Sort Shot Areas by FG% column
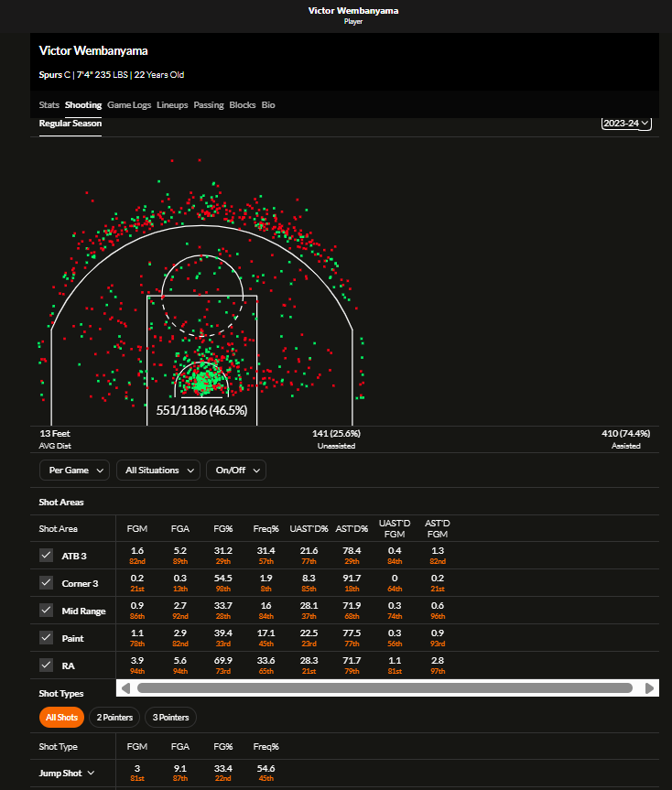Image resolution: width=672 pixels, height=790 pixels. click(223, 528)
